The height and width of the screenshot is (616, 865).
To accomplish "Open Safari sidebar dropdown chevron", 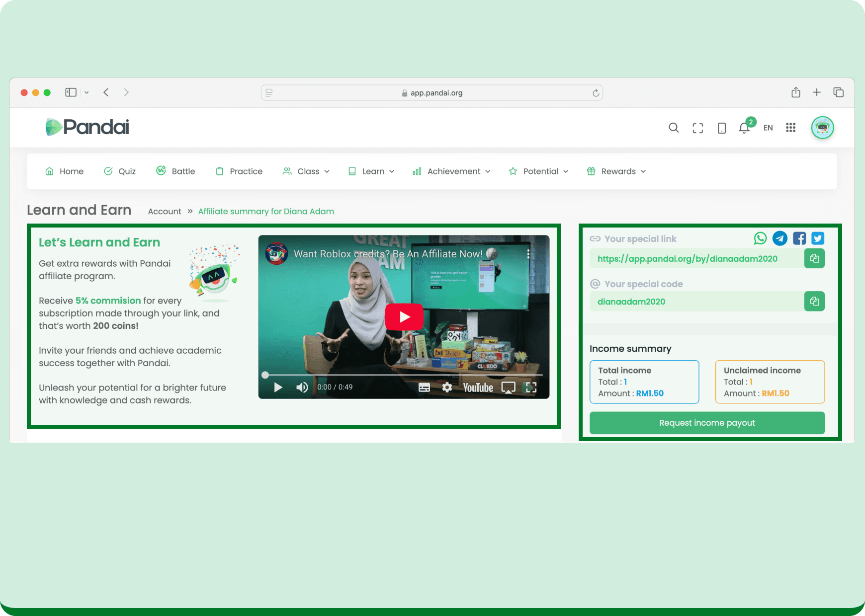I will (x=86, y=92).
